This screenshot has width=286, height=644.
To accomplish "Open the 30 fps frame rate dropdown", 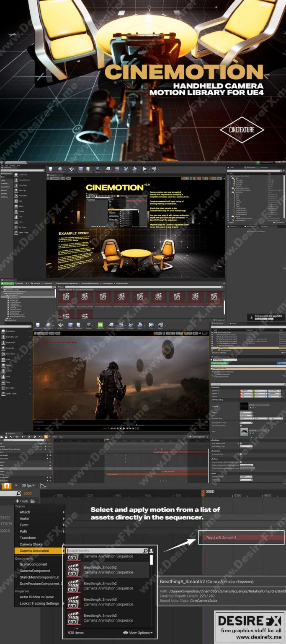I will click(x=28, y=486).
